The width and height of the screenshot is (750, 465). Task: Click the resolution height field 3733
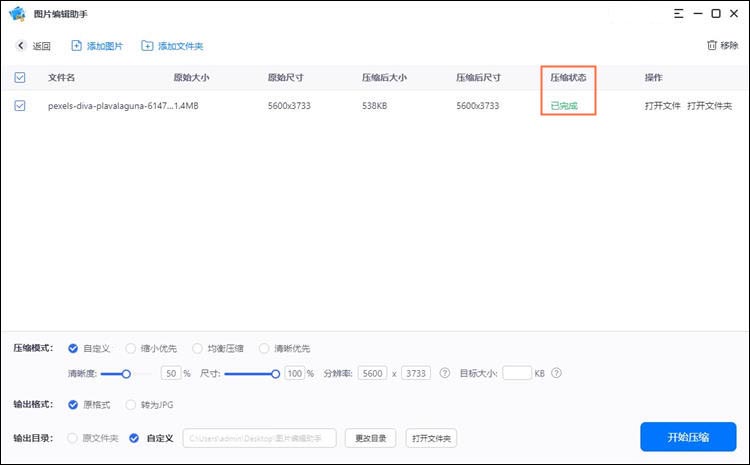[416, 373]
